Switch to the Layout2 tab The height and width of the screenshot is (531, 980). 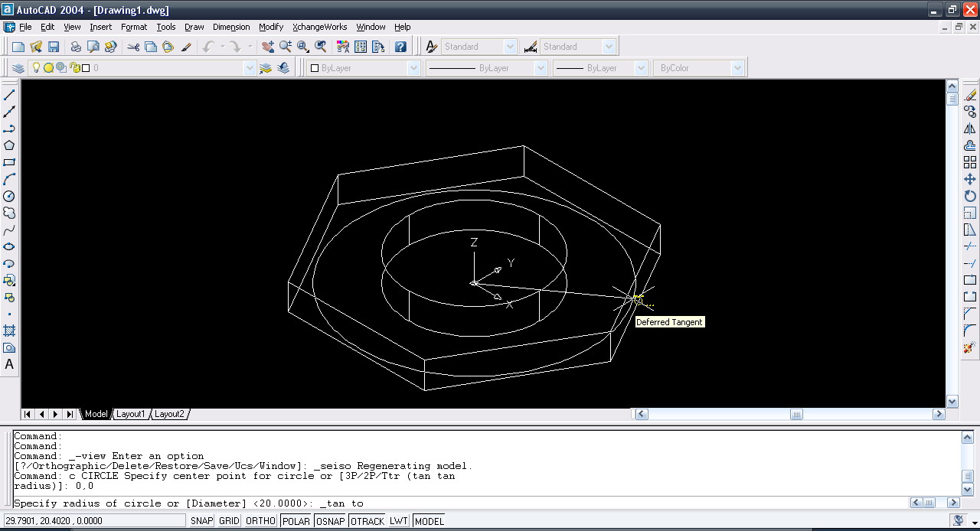click(169, 414)
